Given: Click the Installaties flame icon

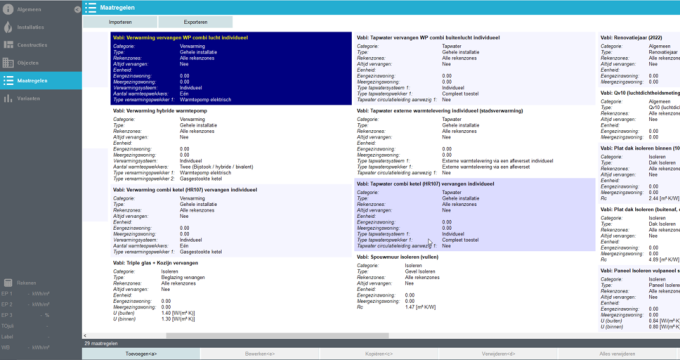Looking at the screenshot, I should point(8,27).
